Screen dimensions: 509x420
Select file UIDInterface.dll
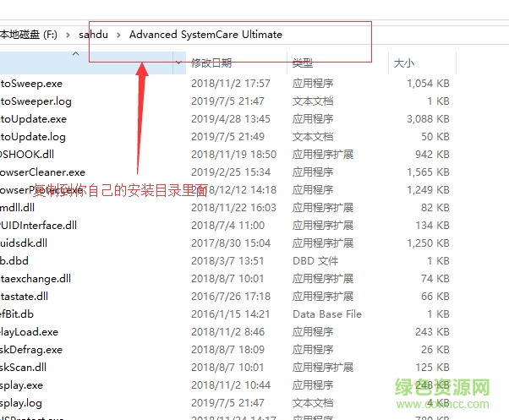(x=38, y=226)
